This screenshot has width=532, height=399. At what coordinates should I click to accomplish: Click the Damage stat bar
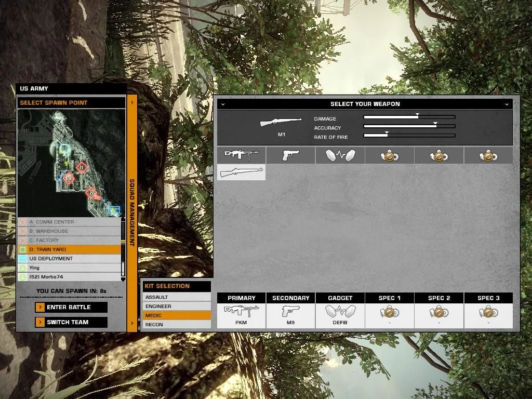pos(409,117)
